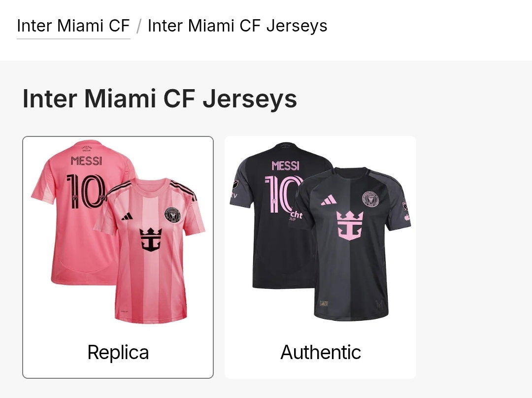This screenshot has width=532, height=398.
Task: Click pink Adidas logo on black jersey
Action: point(329,200)
